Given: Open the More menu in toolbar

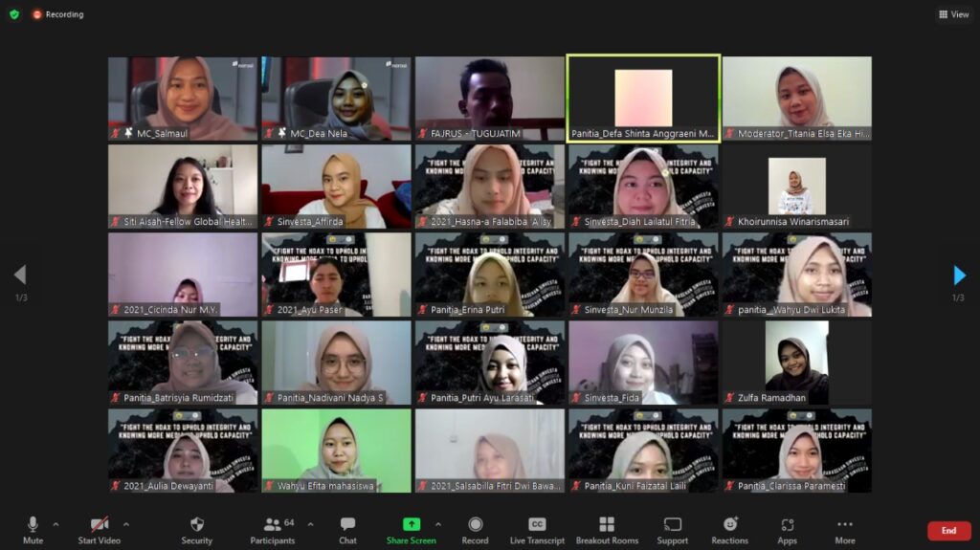Looking at the screenshot, I should (844, 528).
